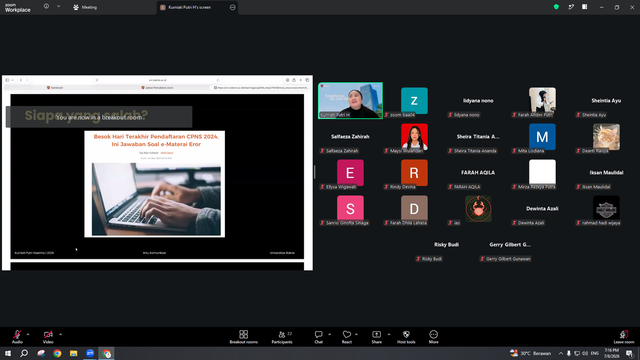The width and height of the screenshot is (640, 360).
Task: Open the Windows Start menu
Action: click(8, 353)
